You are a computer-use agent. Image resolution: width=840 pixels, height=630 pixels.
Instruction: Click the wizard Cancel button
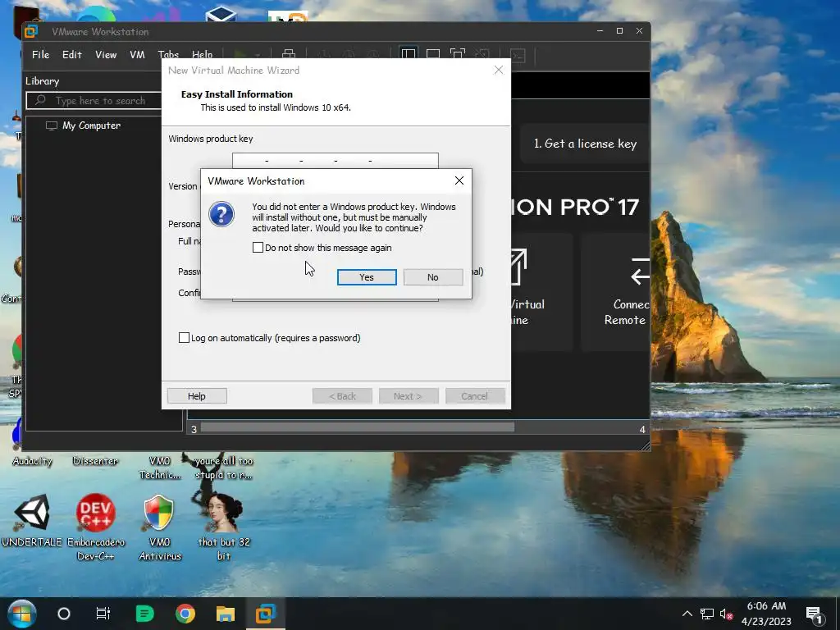pos(475,396)
